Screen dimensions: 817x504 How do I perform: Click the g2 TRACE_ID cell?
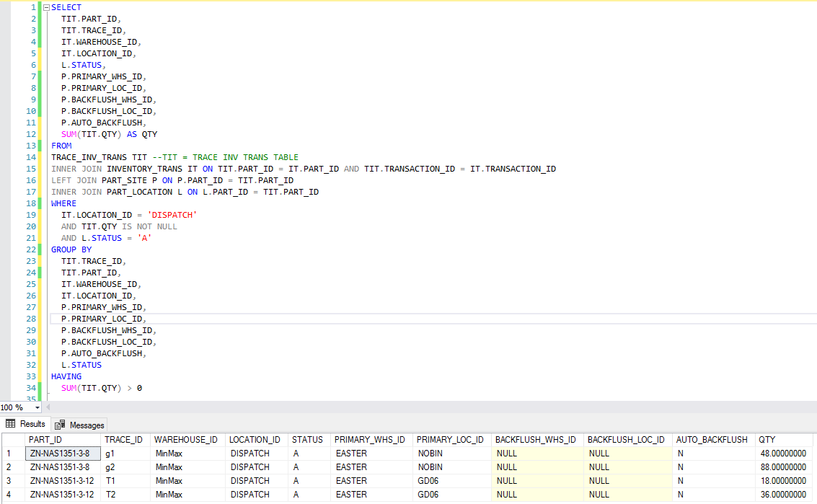pyautogui.click(x=125, y=467)
